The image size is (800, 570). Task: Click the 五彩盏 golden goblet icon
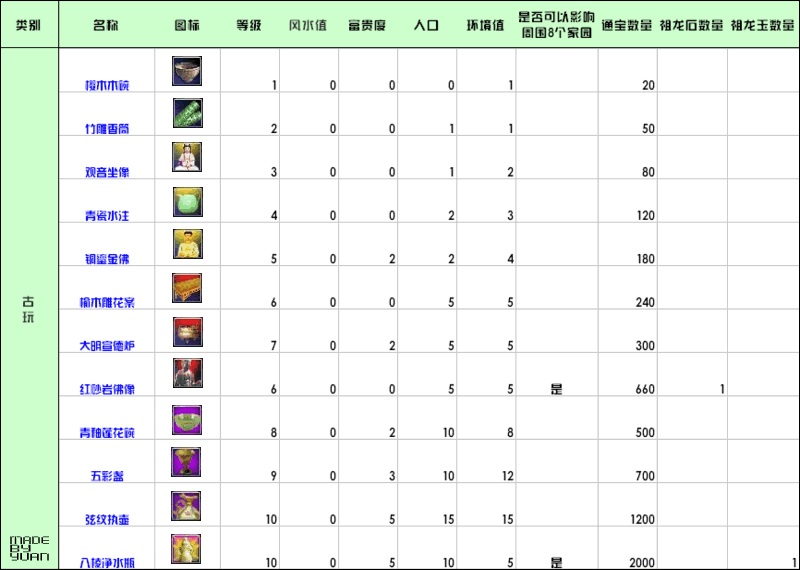[186, 462]
